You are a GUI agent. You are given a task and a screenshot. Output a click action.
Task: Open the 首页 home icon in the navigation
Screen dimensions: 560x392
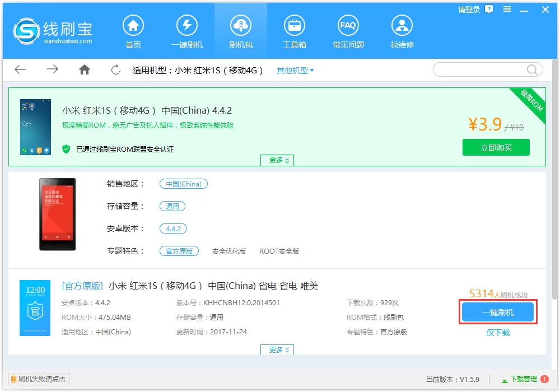[x=133, y=26]
